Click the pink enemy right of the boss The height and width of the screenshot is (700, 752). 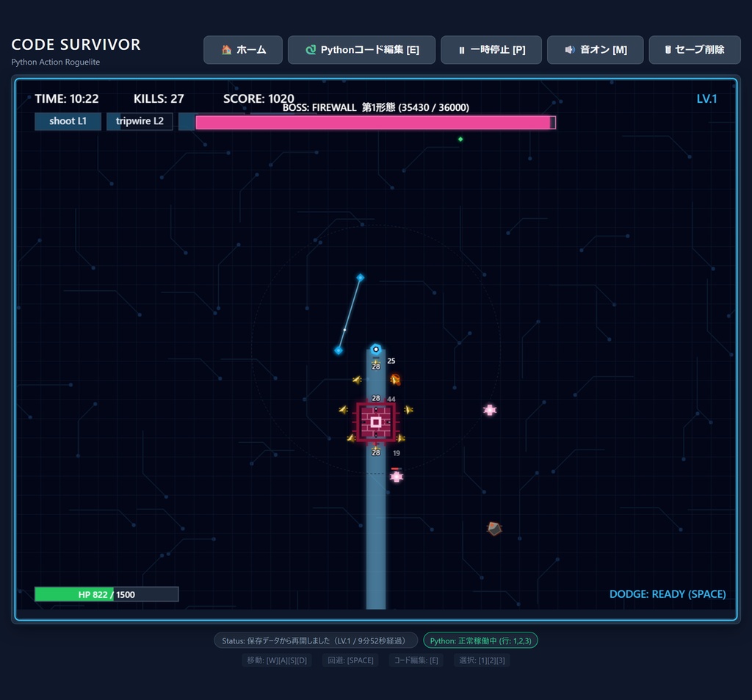[490, 410]
